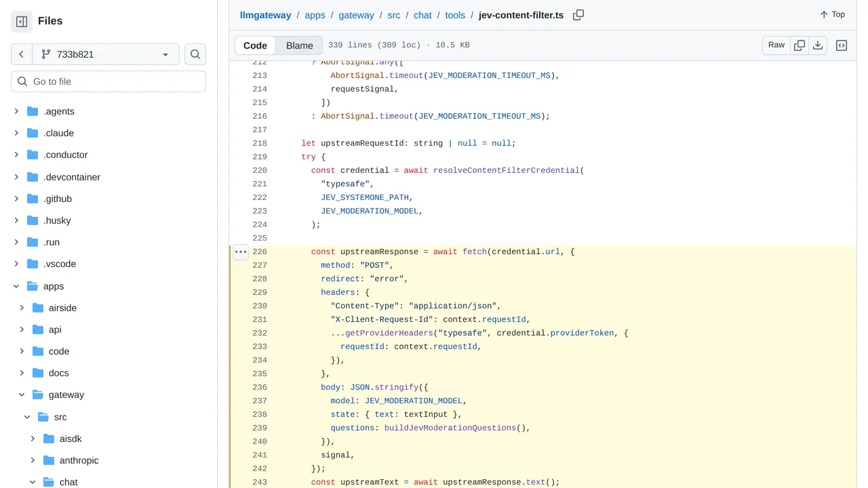
Task: Select the open apps folder icon
Action: 32,286
